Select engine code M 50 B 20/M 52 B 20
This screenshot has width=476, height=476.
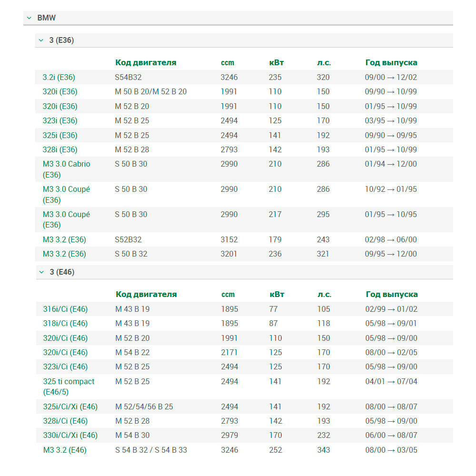point(150,92)
